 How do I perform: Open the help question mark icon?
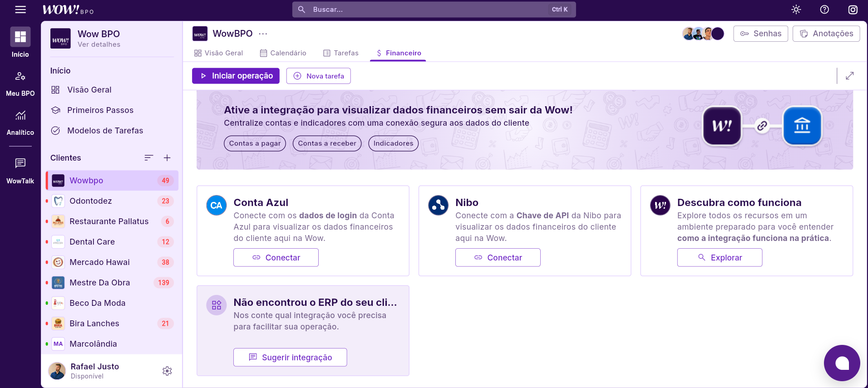pos(824,10)
